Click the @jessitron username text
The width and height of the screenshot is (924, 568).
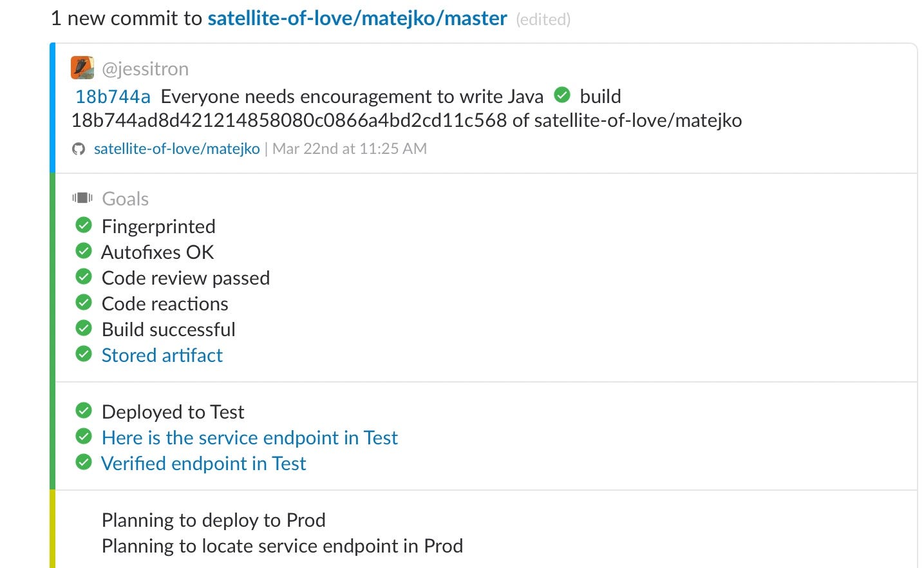[x=146, y=69]
